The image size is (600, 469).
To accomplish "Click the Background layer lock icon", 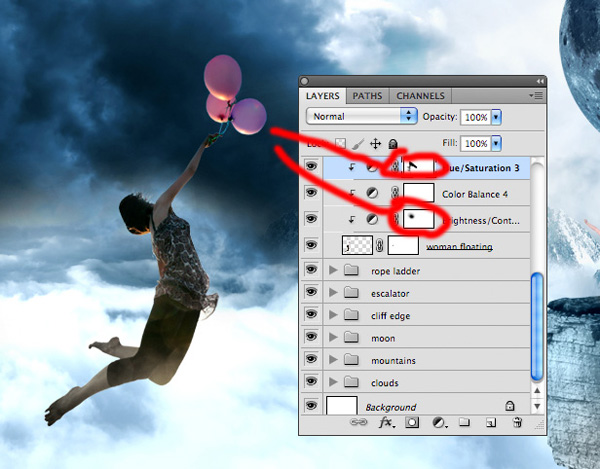I will tap(509, 406).
